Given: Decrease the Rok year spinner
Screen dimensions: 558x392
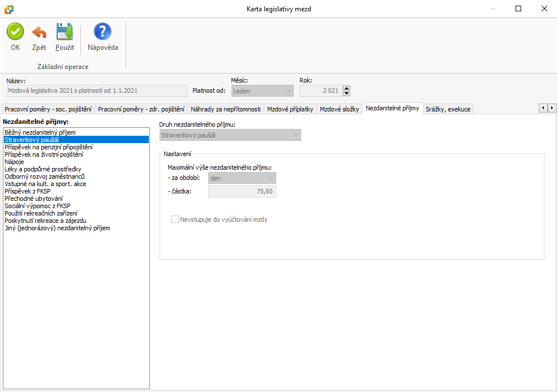Looking at the screenshot, I should (x=347, y=93).
